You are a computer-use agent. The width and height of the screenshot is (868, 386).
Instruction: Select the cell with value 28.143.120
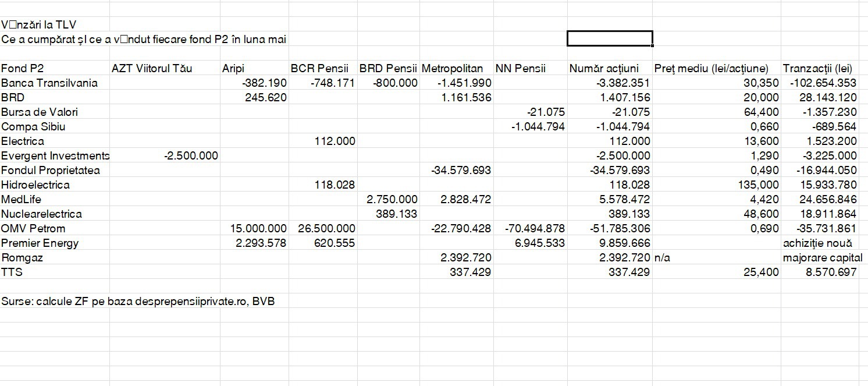pyautogui.click(x=828, y=97)
